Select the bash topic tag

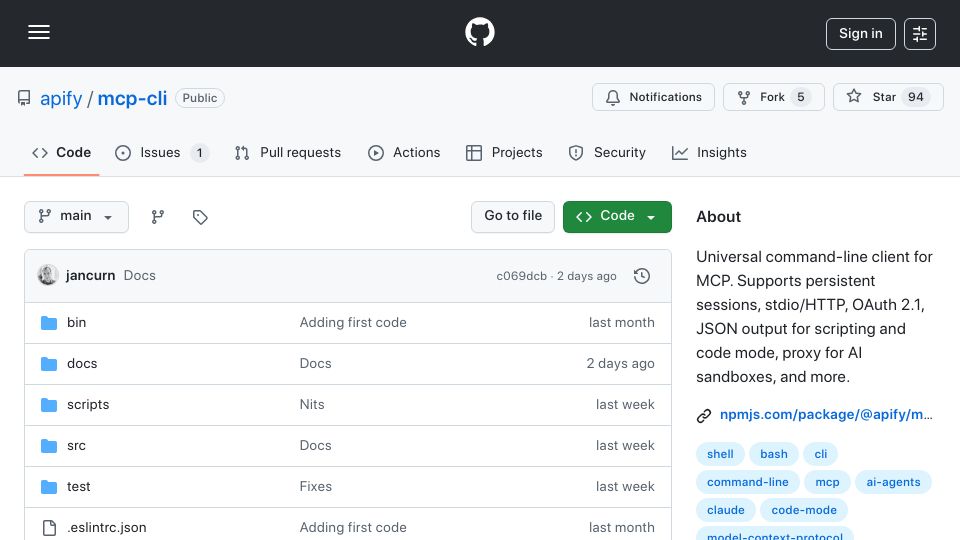(774, 454)
